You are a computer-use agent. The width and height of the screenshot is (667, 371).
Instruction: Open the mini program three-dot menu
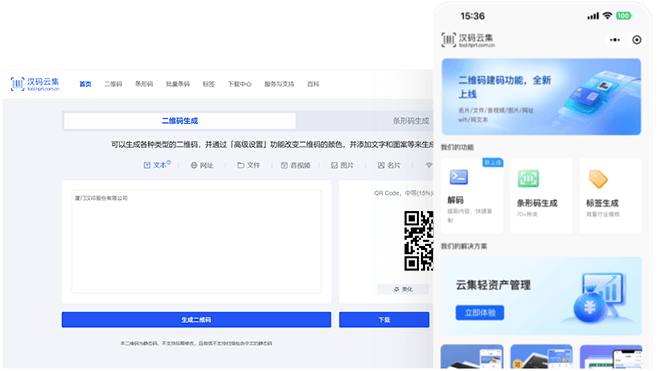tap(615, 40)
